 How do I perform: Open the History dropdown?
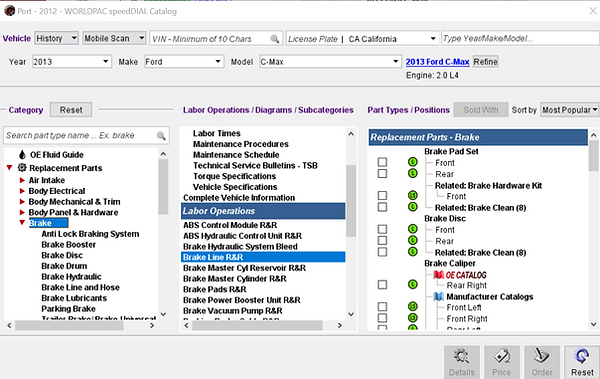click(x=57, y=38)
